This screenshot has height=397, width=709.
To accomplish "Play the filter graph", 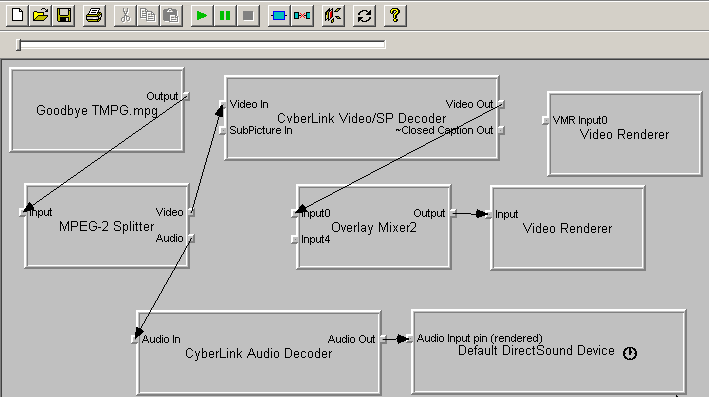I will (x=202, y=16).
